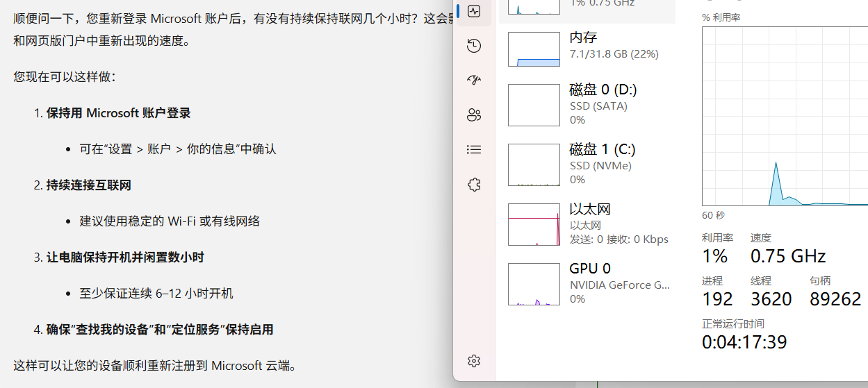Select the 内存 performance entry
Viewport: 868px width, 388px height.
click(587, 49)
